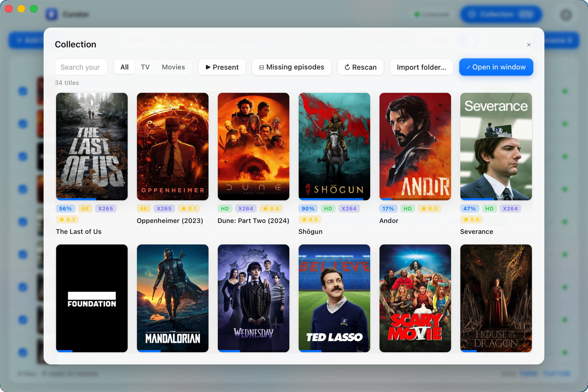
Task: Select the Dune Part Two poster
Action: pos(254,147)
